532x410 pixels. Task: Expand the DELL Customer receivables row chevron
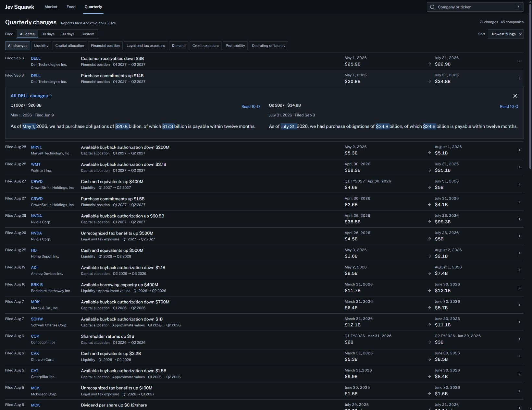tap(519, 61)
